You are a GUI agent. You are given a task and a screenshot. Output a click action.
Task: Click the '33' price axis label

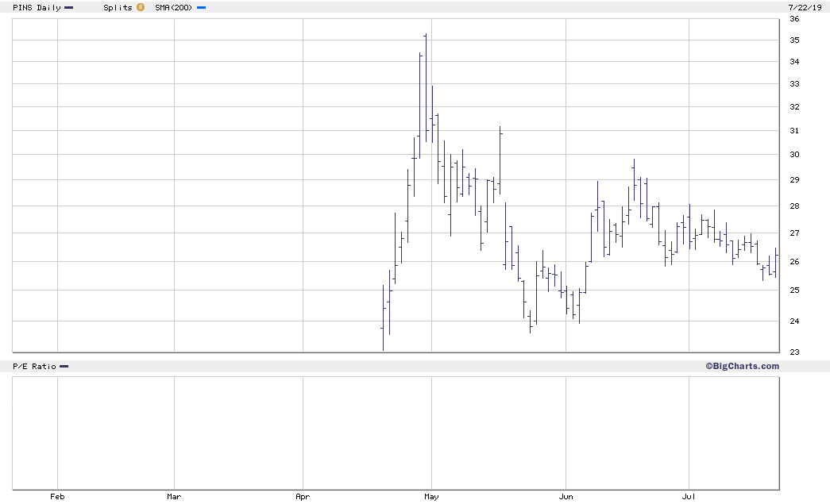click(x=794, y=84)
